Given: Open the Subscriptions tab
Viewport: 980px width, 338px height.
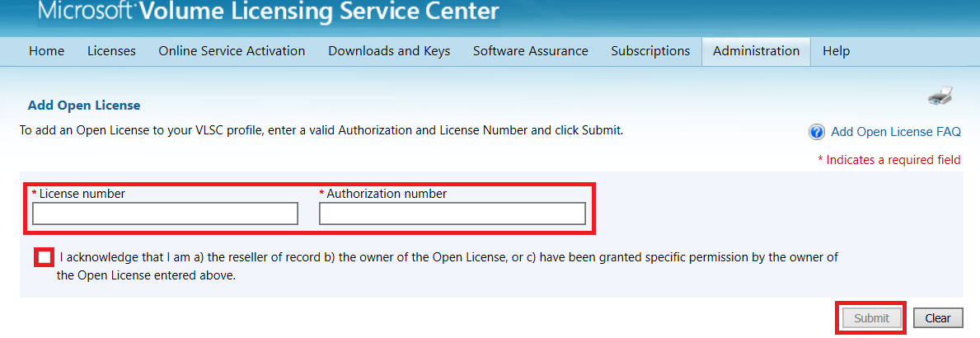Looking at the screenshot, I should (650, 51).
